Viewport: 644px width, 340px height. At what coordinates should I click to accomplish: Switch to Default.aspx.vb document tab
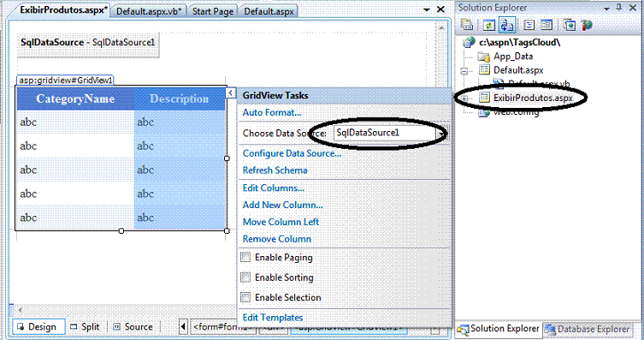click(149, 11)
